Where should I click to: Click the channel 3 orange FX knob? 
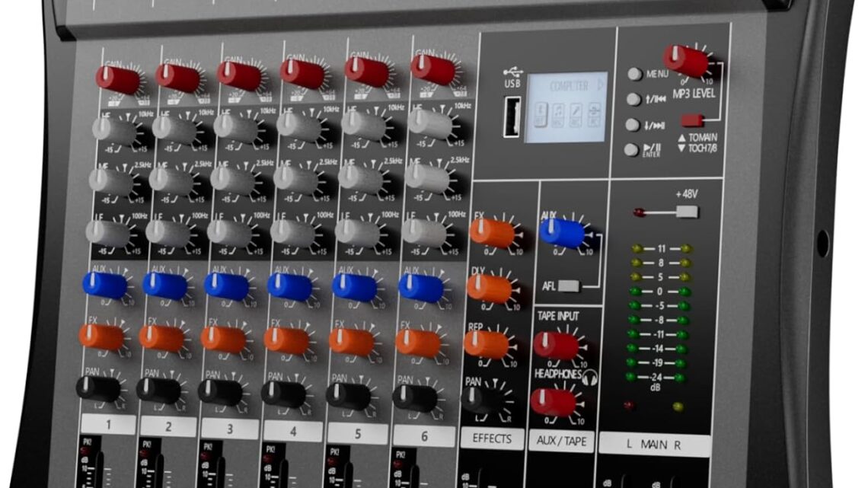tap(224, 340)
